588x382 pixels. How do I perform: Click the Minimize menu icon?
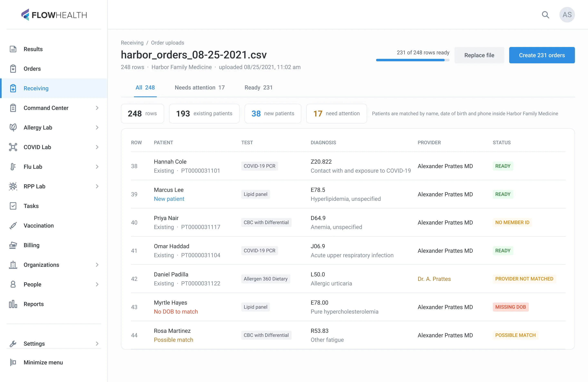[x=13, y=362]
